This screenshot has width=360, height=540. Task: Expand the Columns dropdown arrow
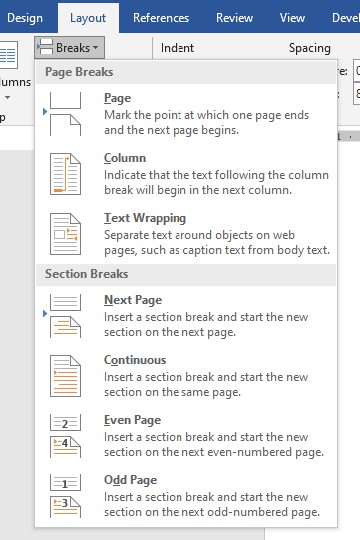(x=7, y=98)
